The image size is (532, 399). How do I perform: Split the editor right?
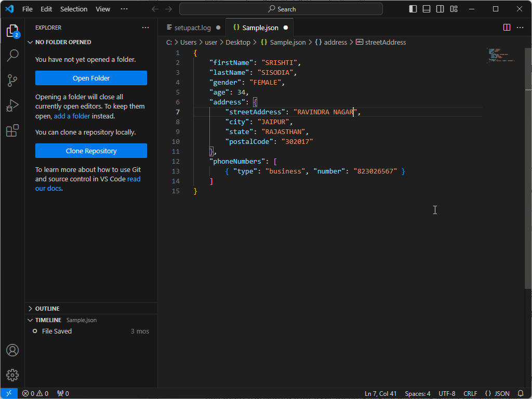[507, 28]
